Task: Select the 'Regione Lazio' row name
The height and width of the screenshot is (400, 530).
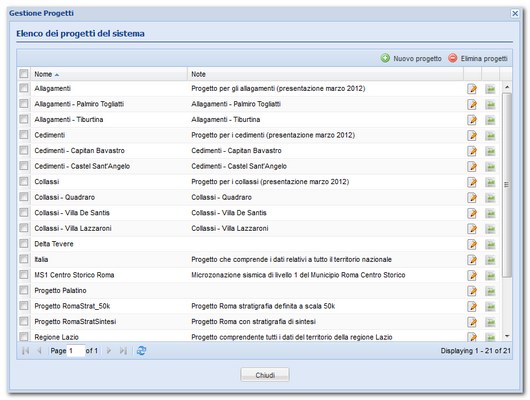Action: click(x=56, y=337)
